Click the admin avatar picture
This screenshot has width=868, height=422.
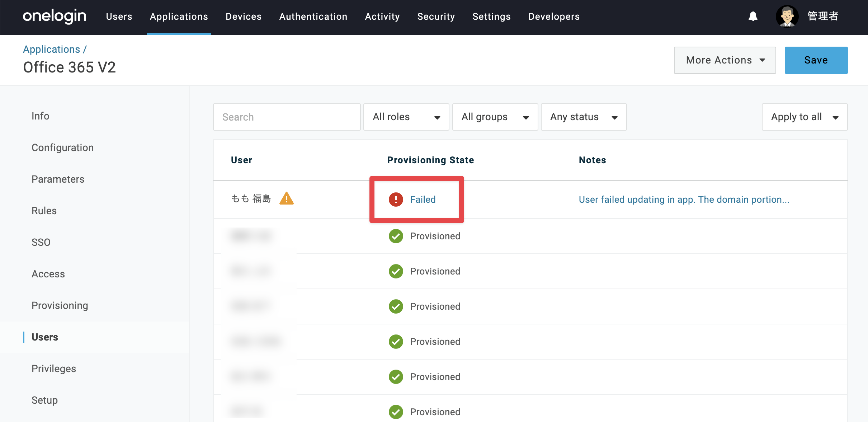point(787,16)
